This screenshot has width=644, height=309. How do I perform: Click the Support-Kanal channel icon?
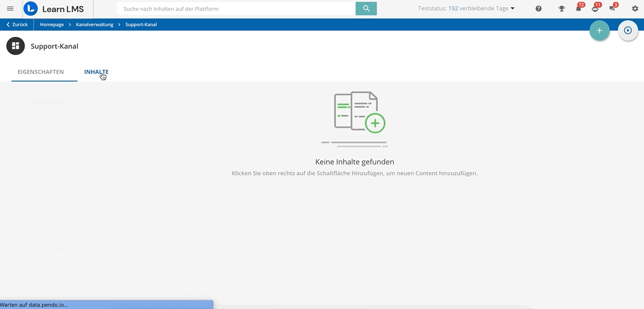click(x=15, y=46)
